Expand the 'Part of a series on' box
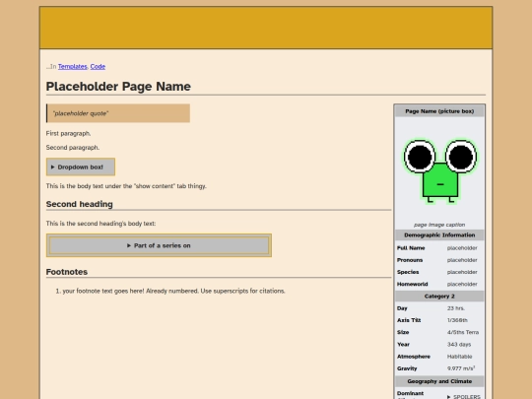Screen dimensions: 532x399 (159, 245)
